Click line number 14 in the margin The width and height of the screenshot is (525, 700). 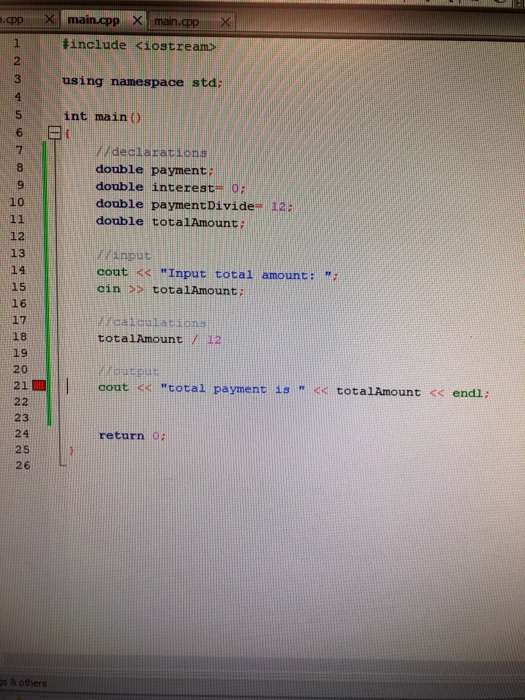coord(18,270)
